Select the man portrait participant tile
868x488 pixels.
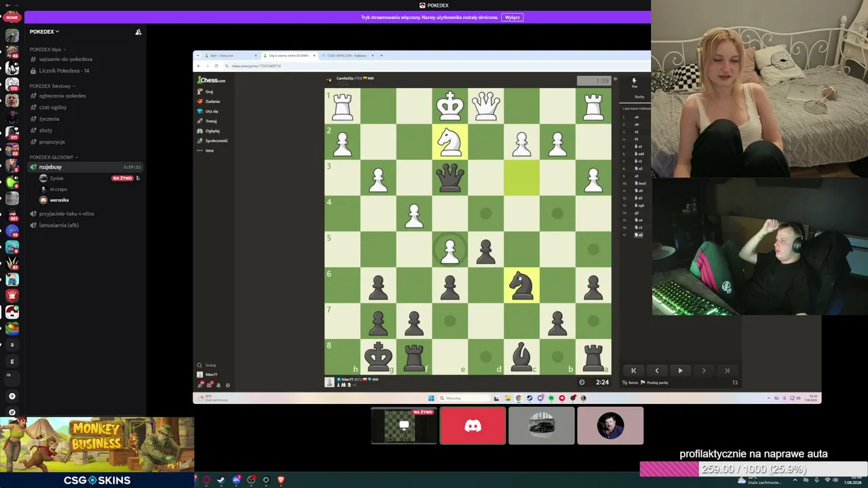(x=610, y=426)
